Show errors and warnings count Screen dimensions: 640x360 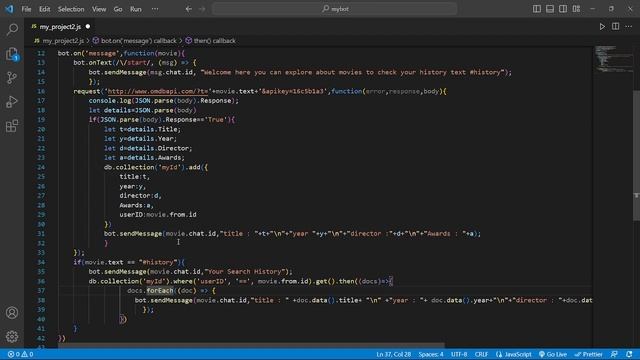tap(20, 354)
